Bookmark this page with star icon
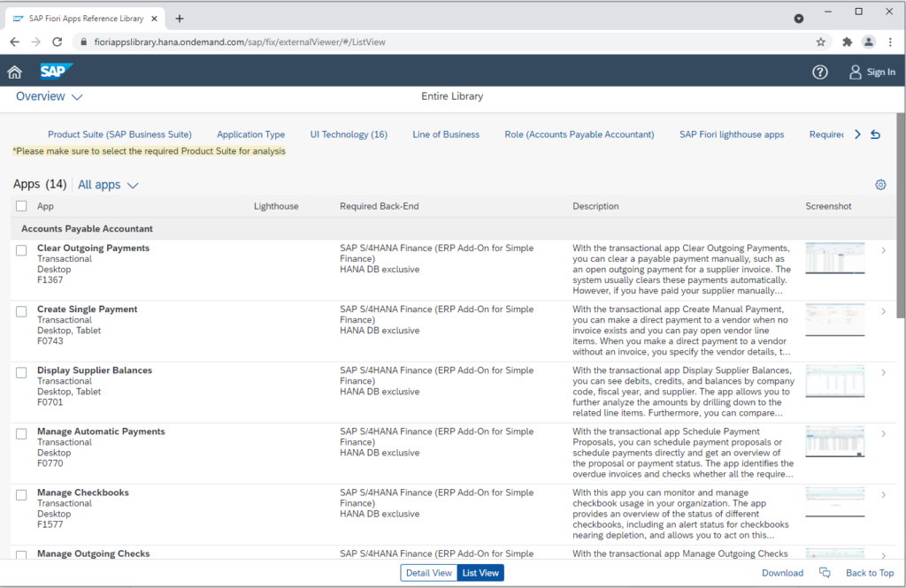906x588 pixels. (x=820, y=42)
